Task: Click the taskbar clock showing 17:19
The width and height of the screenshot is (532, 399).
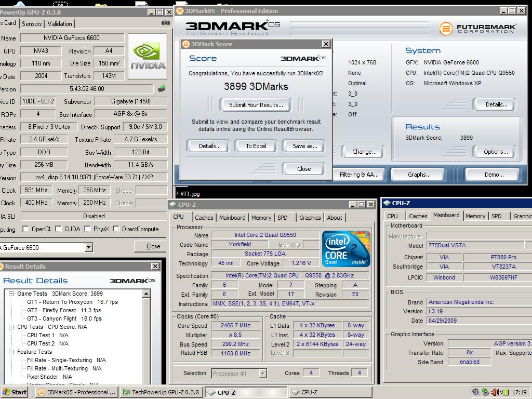Action: 520,392
